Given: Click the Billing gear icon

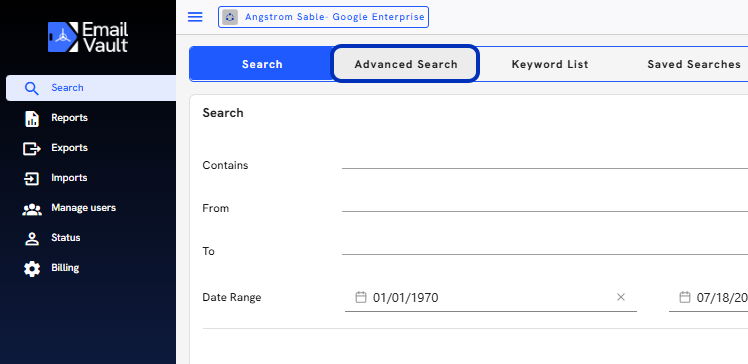Looking at the screenshot, I should click(32, 269).
